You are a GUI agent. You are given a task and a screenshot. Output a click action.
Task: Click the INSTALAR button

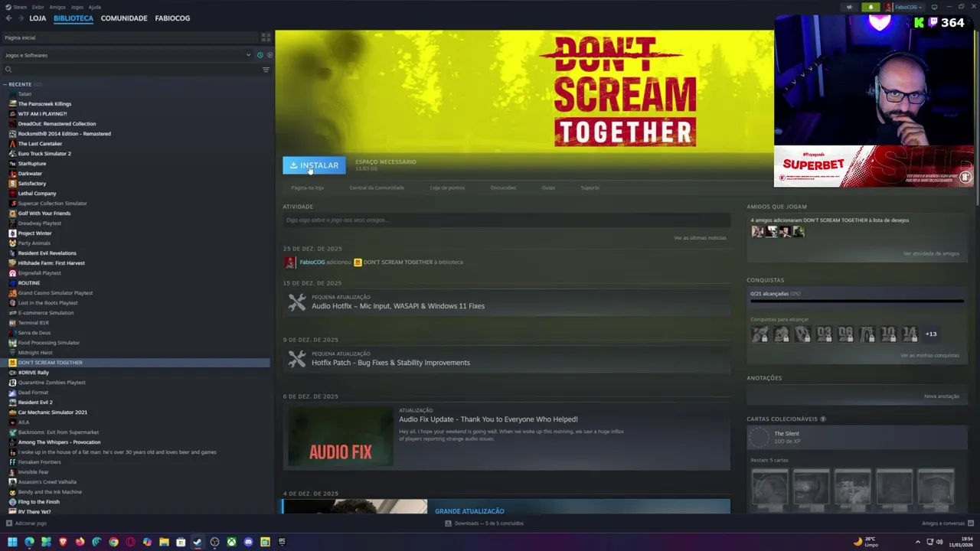[314, 165]
